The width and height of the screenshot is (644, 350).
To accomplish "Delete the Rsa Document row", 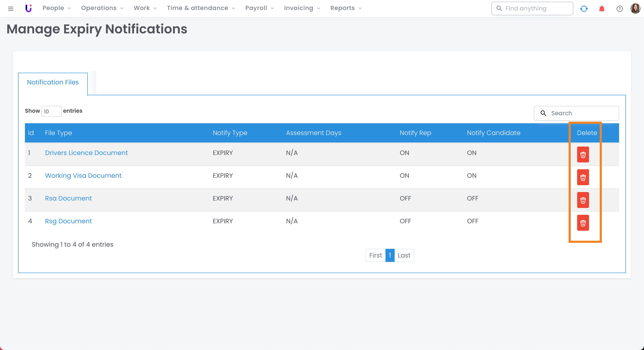I will [583, 200].
